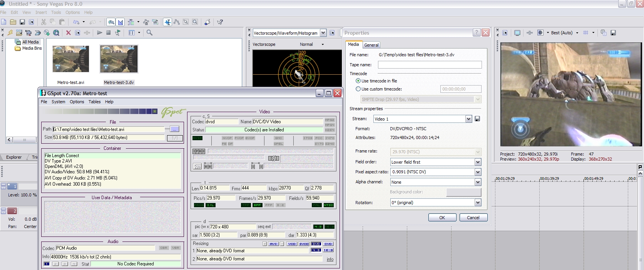644x270 pixels.
Task: Select the 'Use timecode in file' radio button
Action: [x=358, y=81]
